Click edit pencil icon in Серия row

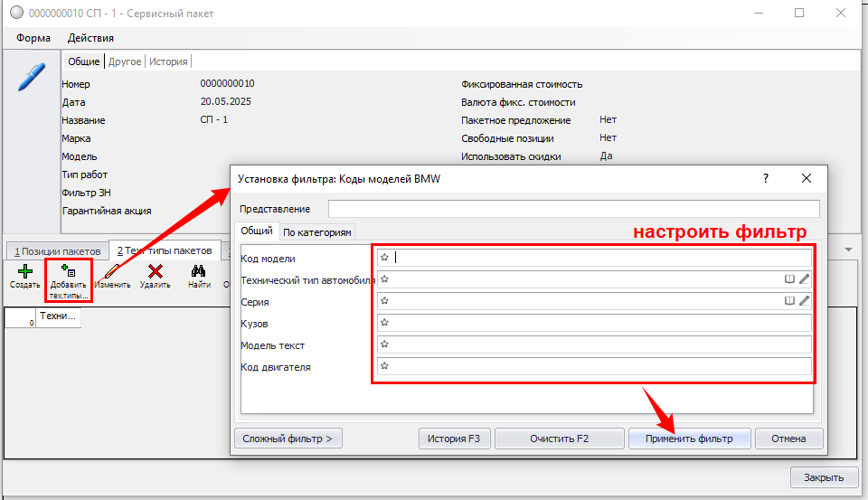(x=804, y=300)
